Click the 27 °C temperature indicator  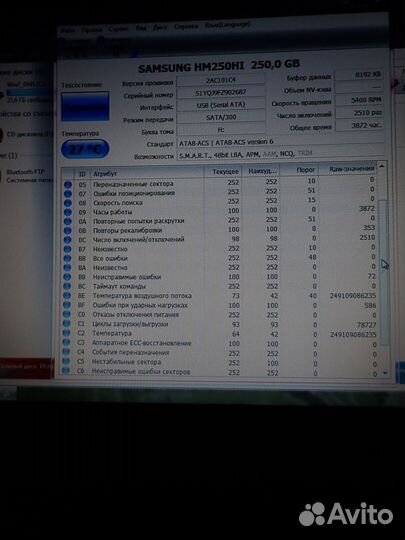[x=85, y=149]
